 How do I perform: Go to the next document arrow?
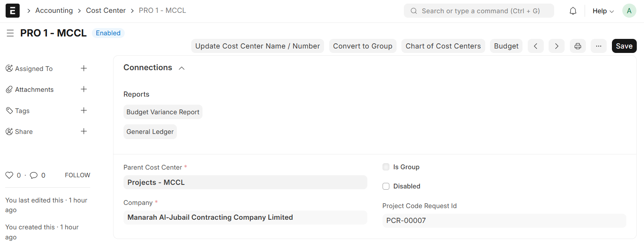coord(557,46)
